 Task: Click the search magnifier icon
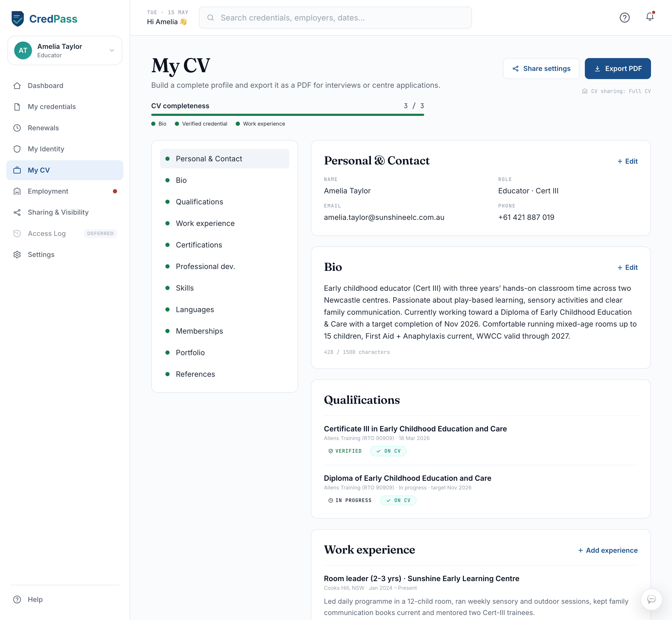211,17
